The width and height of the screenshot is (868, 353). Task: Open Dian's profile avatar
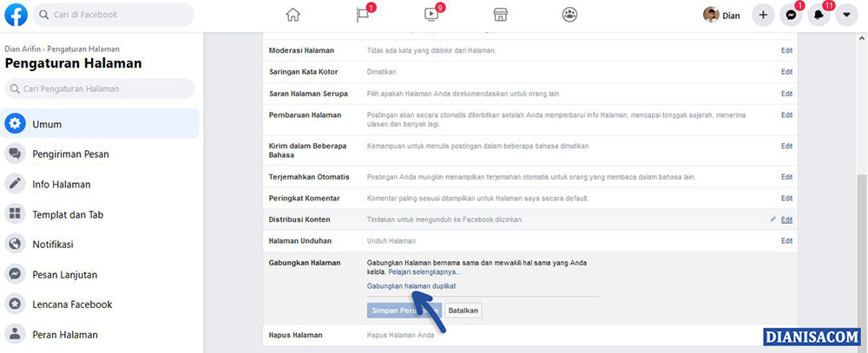coord(711,15)
